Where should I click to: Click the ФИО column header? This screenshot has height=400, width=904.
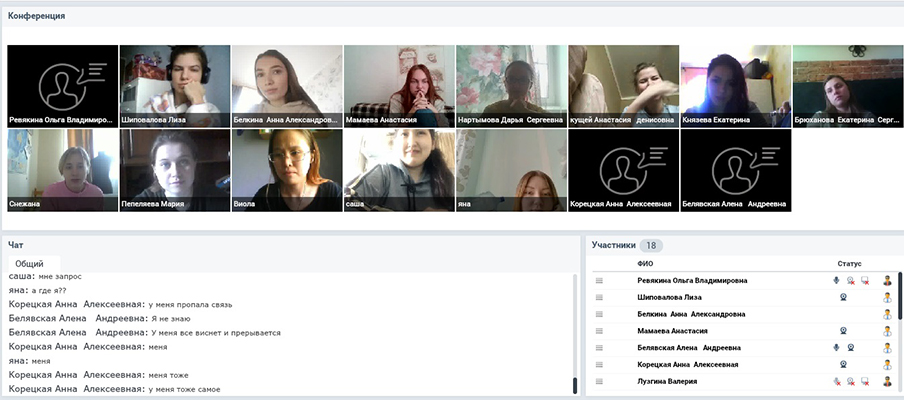point(645,264)
